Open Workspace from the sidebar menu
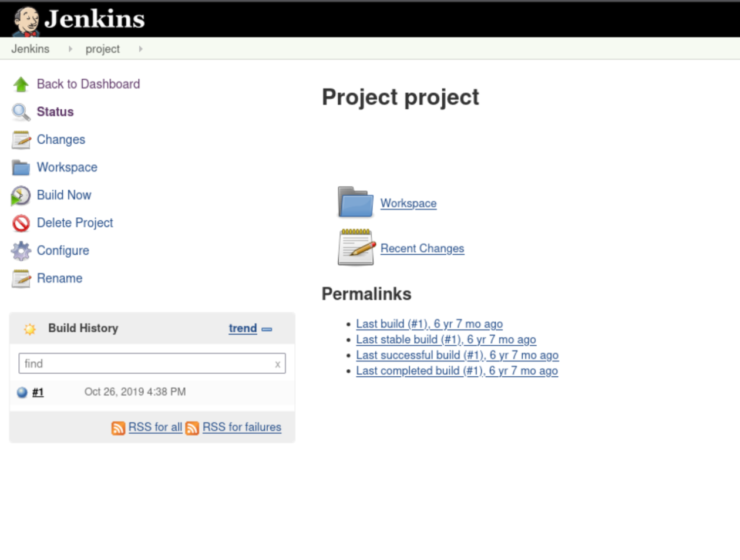This screenshot has width=740, height=560. coord(67,167)
